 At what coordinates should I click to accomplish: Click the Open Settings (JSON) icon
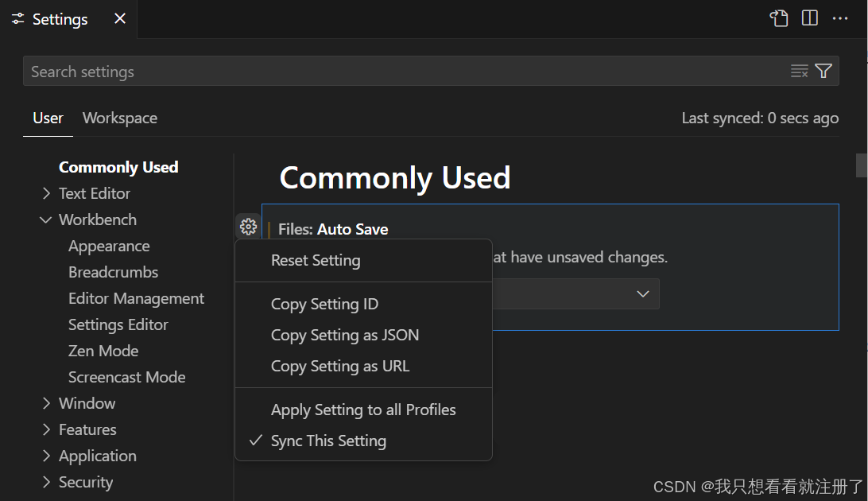(x=779, y=18)
